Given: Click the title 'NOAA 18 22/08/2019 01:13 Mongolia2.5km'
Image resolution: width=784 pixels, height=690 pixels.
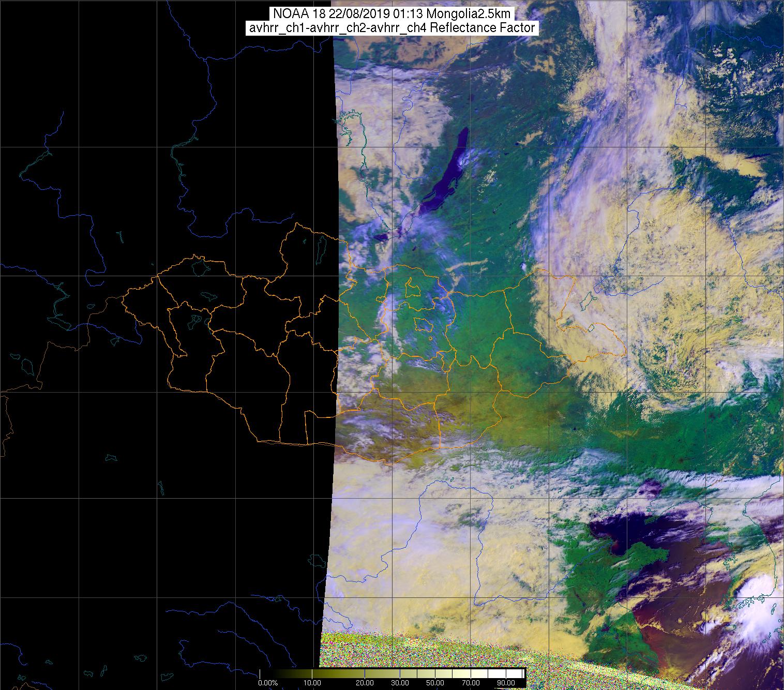Looking at the screenshot, I should (392, 13).
